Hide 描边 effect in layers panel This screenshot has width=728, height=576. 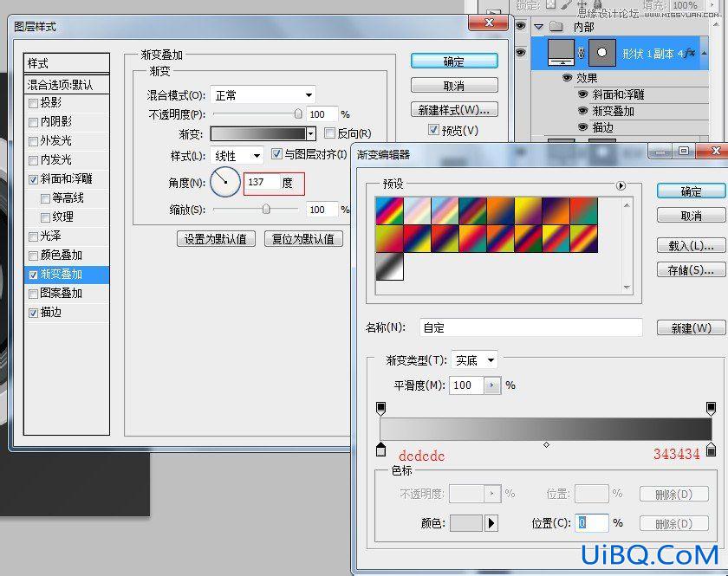(x=582, y=126)
